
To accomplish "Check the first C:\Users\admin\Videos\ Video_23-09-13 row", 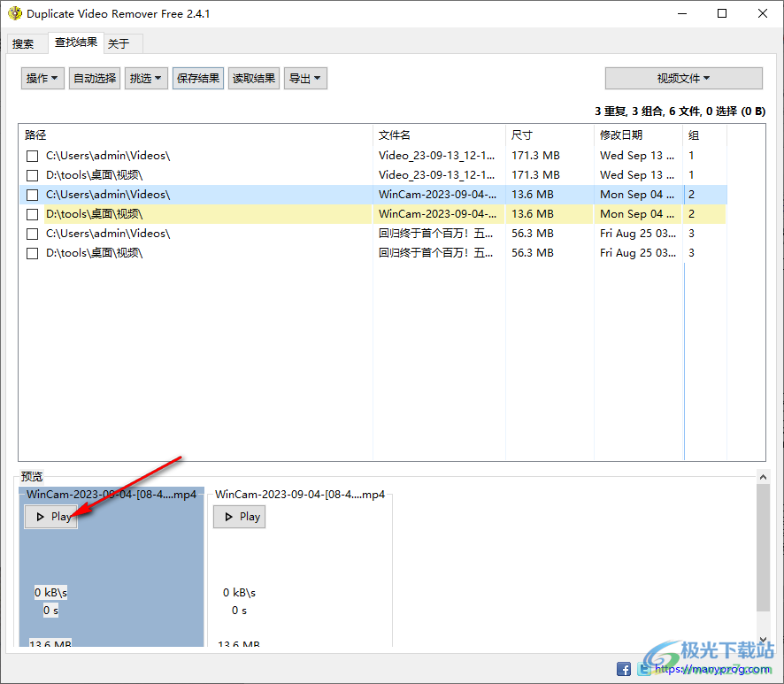I will (33, 156).
